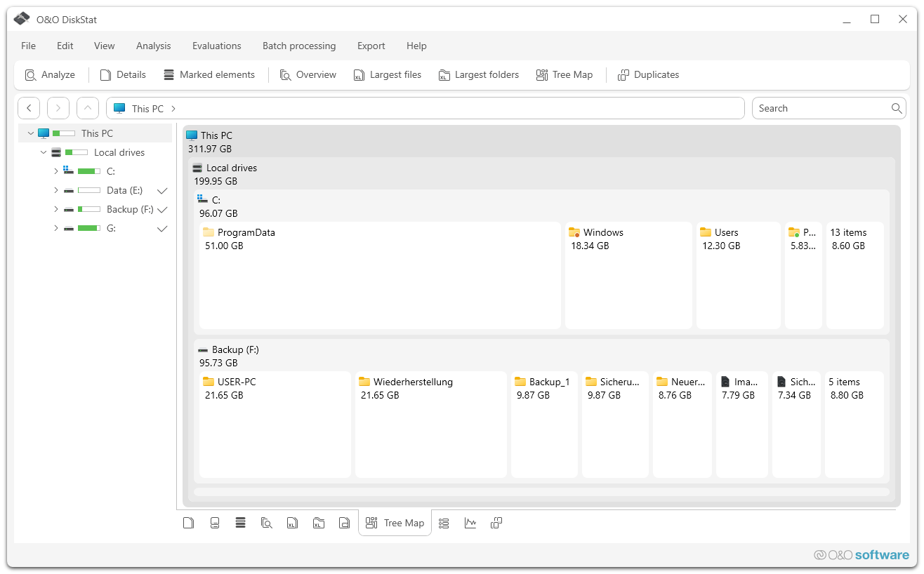This screenshot has height=574, width=924.
Task: Click the Users folder icon in map
Action: click(706, 232)
